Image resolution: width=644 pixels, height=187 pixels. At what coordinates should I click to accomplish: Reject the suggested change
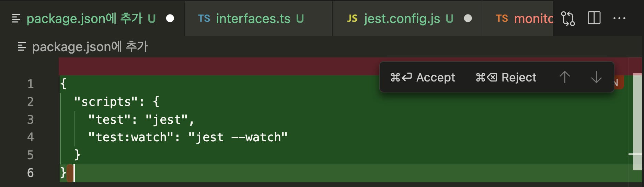click(506, 77)
